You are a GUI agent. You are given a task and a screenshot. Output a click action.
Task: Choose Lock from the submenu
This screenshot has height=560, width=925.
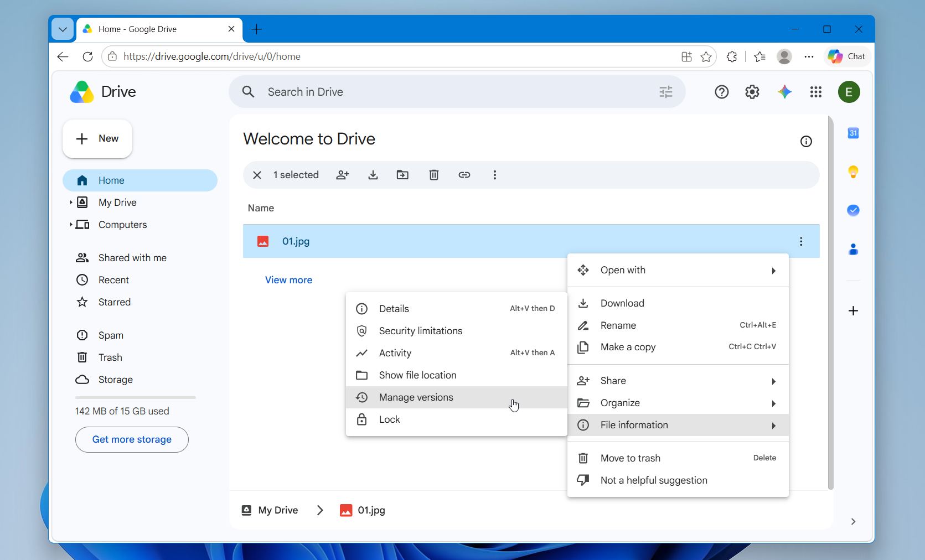point(457,419)
